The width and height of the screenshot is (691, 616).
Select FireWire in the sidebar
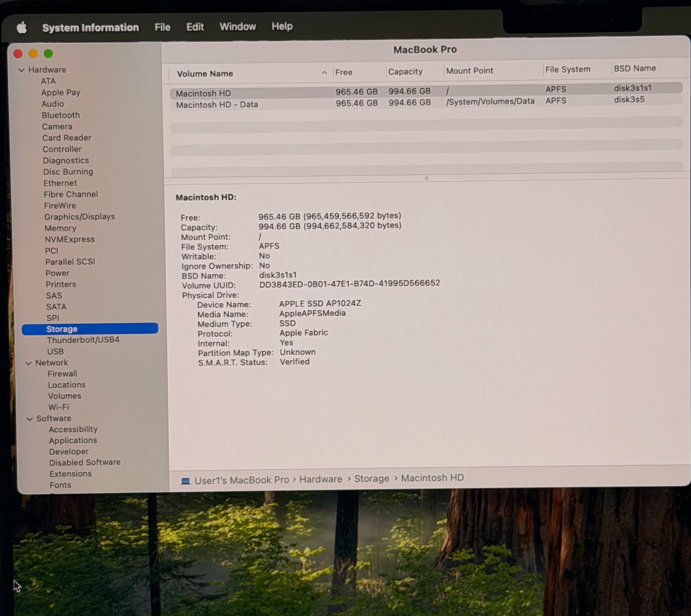60,206
